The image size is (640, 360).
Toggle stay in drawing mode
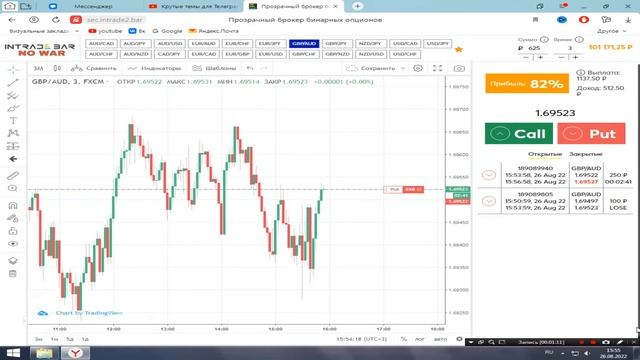pyautogui.click(x=13, y=218)
